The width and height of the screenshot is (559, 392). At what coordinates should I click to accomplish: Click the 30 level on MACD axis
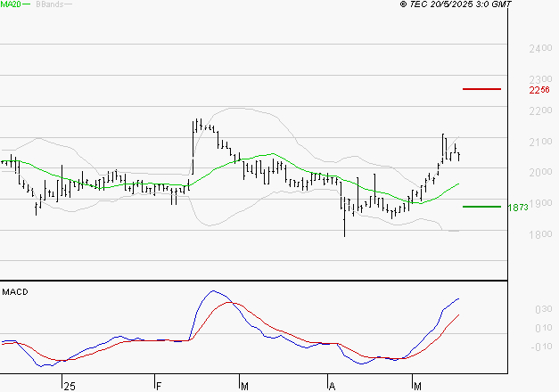point(542,309)
